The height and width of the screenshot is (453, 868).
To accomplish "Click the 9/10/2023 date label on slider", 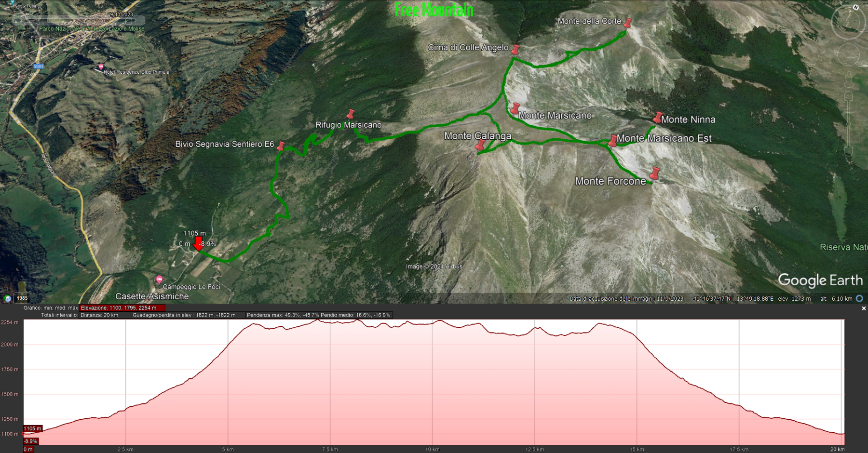I will coord(122,14).
